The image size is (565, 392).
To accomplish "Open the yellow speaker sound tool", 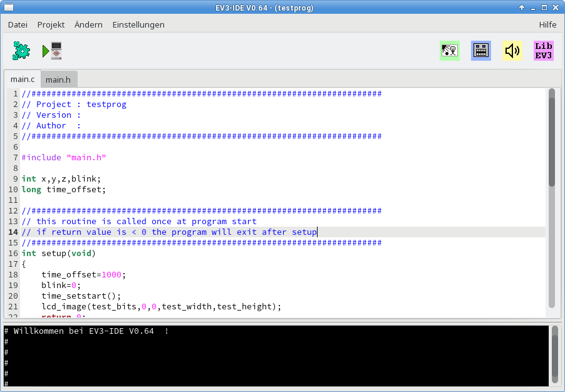I will click(x=512, y=51).
